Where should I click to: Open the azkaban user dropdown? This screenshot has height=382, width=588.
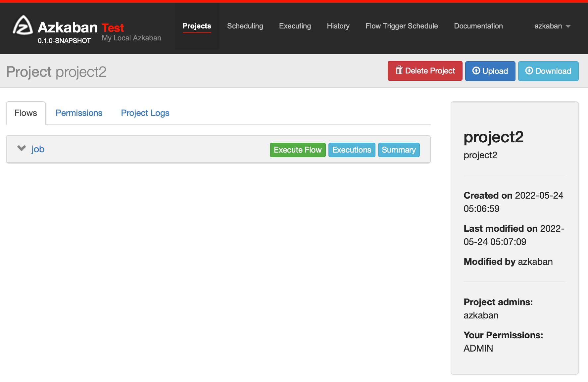[552, 26]
